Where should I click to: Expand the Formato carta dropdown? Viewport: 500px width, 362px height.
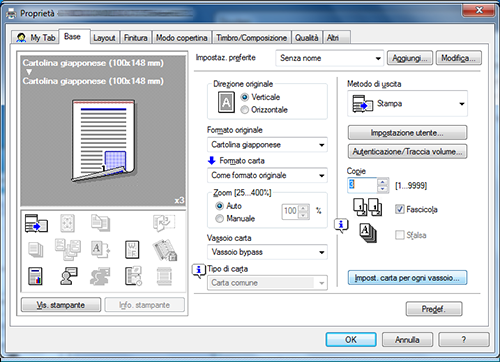[x=267, y=175]
